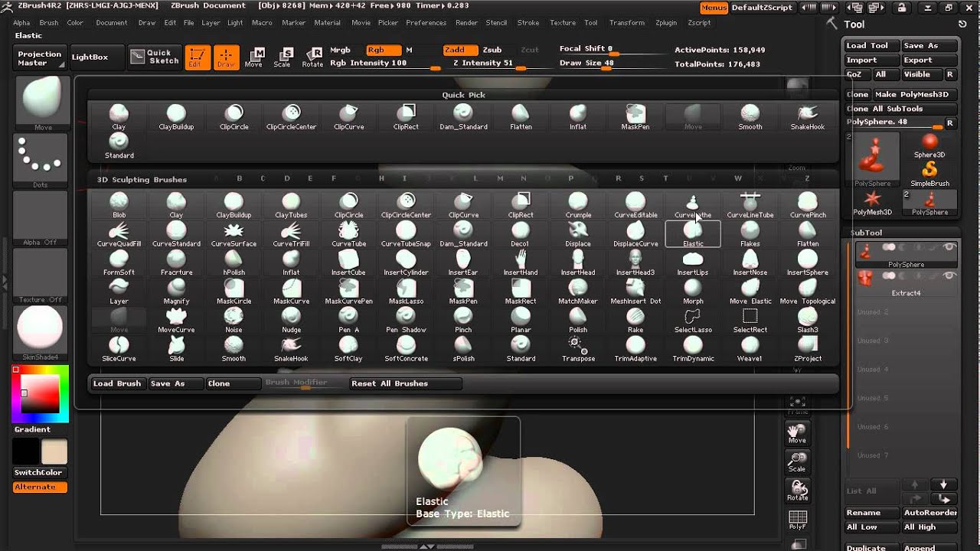The height and width of the screenshot is (551, 980).
Task: Select the Sphere3D tool thumbnail
Action: coord(929,145)
